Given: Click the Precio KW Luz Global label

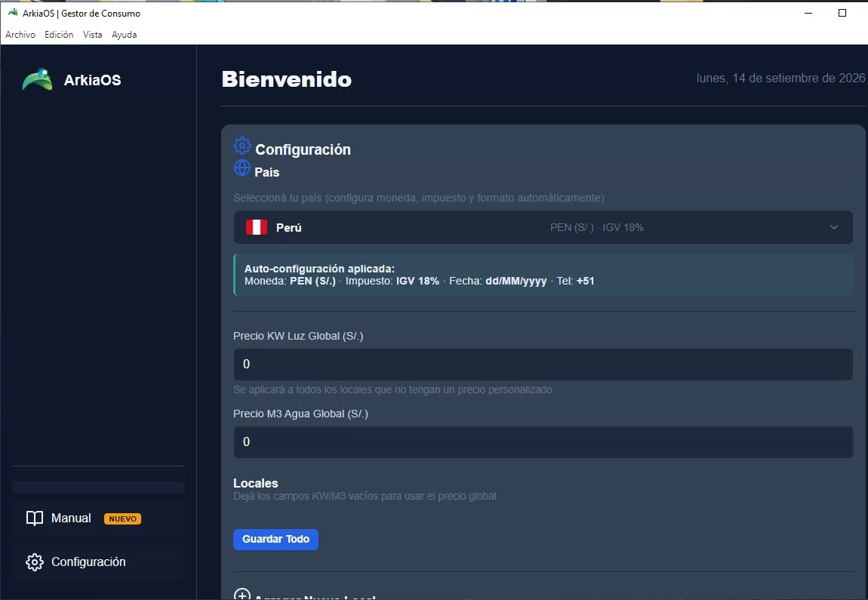Looking at the screenshot, I should [298, 336].
